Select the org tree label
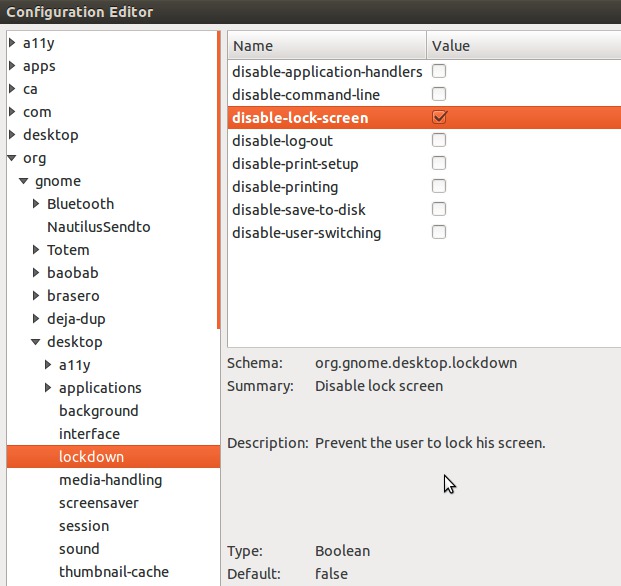Screen dimensions: 621x586 (34, 159)
